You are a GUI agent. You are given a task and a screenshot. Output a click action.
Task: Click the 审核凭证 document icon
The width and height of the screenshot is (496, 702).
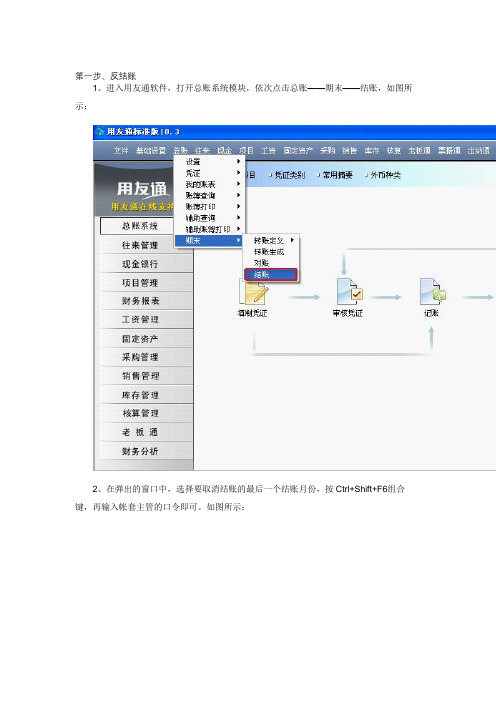[x=350, y=291]
